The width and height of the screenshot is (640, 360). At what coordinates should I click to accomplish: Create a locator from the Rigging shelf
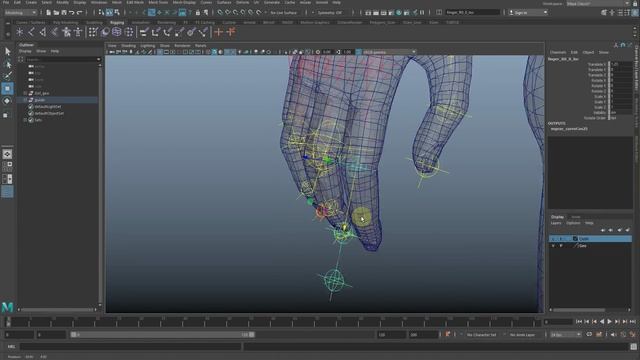[20, 32]
